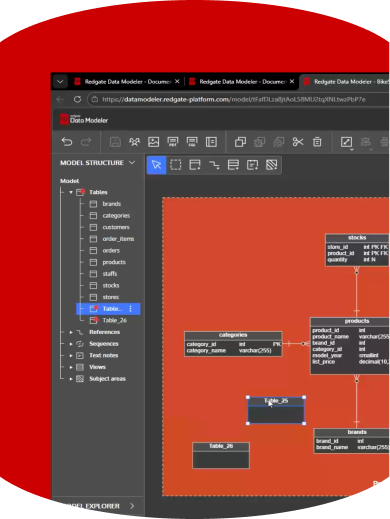Image resolution: width=390 pixels, height=519 pixels.
Task: Expand the Views tree node
Action: 71,367
